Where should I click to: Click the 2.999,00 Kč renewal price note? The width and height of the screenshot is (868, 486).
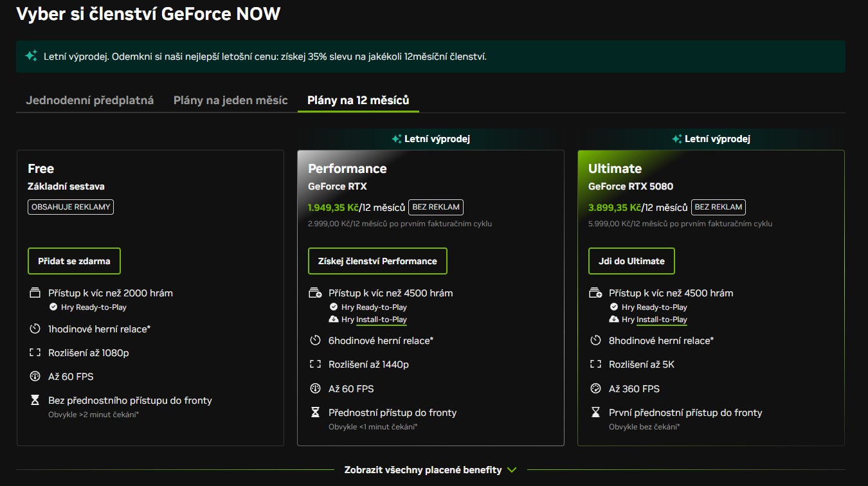tap(400, 224)
